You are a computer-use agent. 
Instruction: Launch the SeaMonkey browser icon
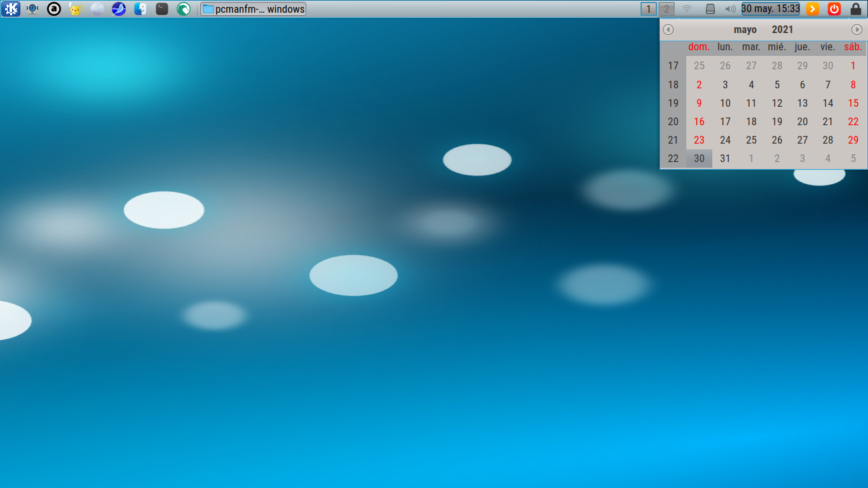pos(119,9)
